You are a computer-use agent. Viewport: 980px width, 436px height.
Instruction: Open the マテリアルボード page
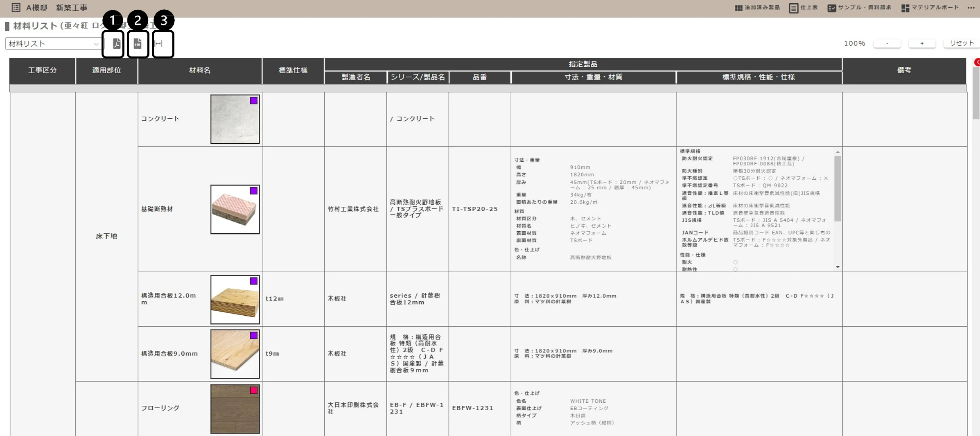click(x=930, y=8)
